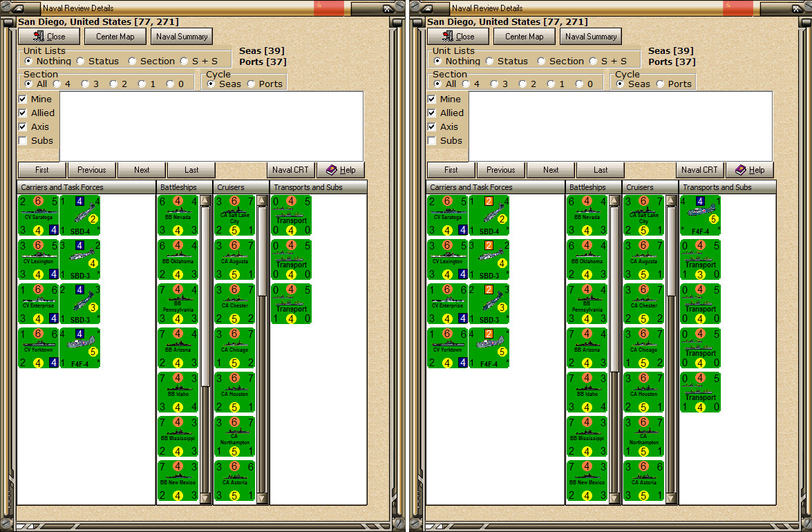
Task: Select CV Lexington counter in left window
Action: (38, 259)
